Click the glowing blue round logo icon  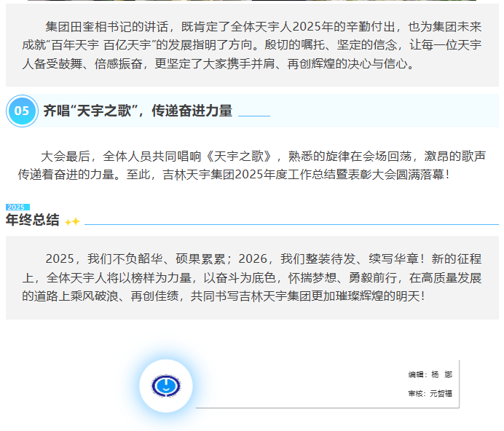(x=166, y=386)
